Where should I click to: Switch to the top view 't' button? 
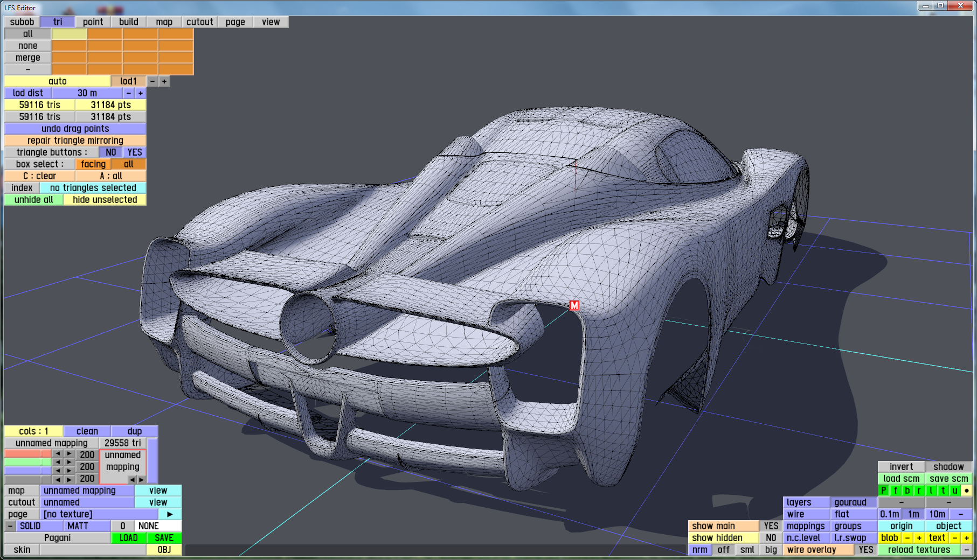pyautogui.click(x=943, y=491)
